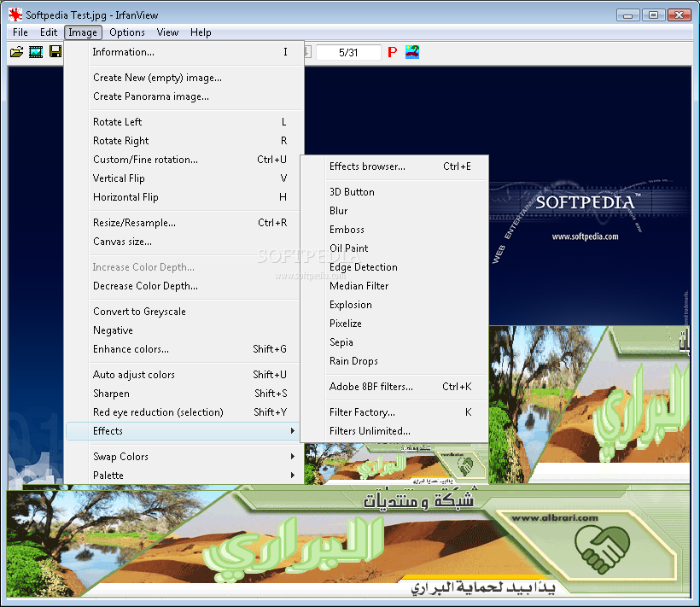
Task: Minimize the IrfanView window
Action: 627,15
